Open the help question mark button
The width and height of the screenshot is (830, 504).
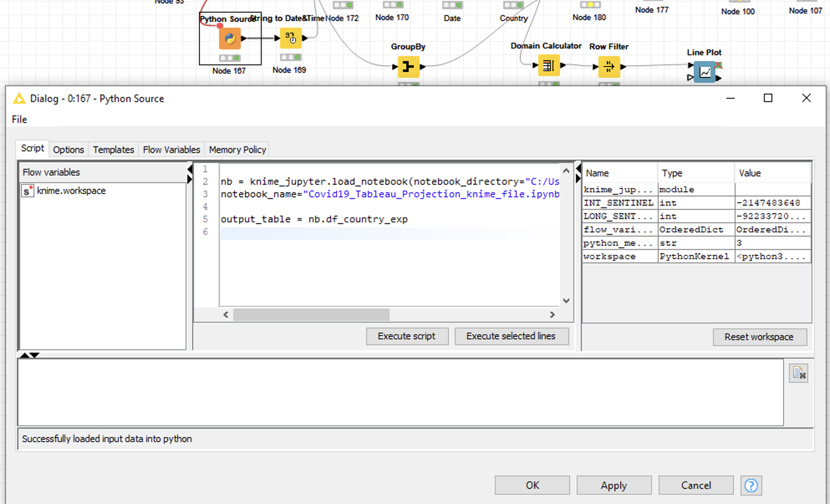[751, 485]
